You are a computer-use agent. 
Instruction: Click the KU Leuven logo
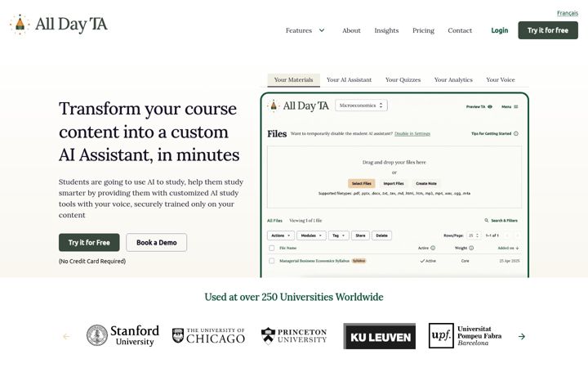tap(380, 336)
